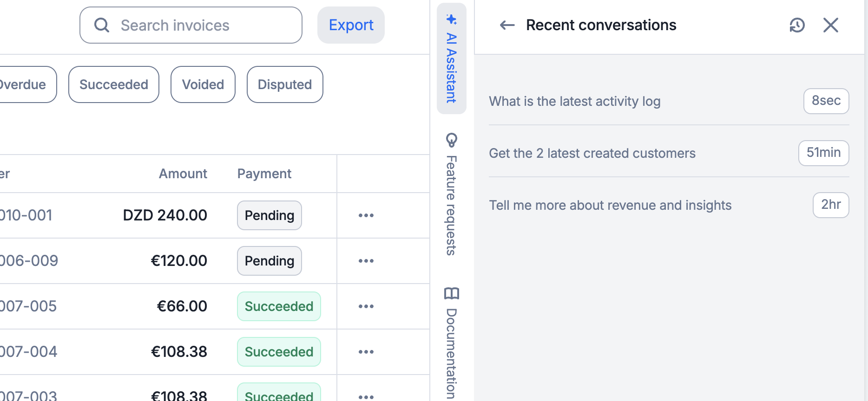Open 'What is the latest activity log' conversation
This screenshot has height=401, width=868.
pyautogui.click(x=575, y=101)
